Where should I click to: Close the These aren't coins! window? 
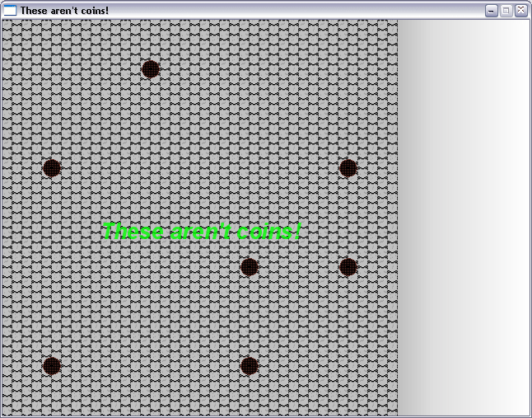pyautogui.click(x=520, y=11)
